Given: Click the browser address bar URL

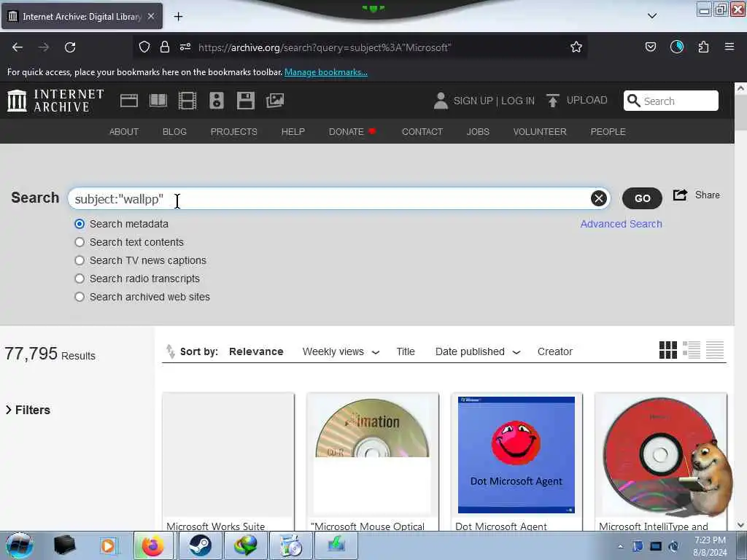Looking at the screenshot, I should [x=324, y=47].
